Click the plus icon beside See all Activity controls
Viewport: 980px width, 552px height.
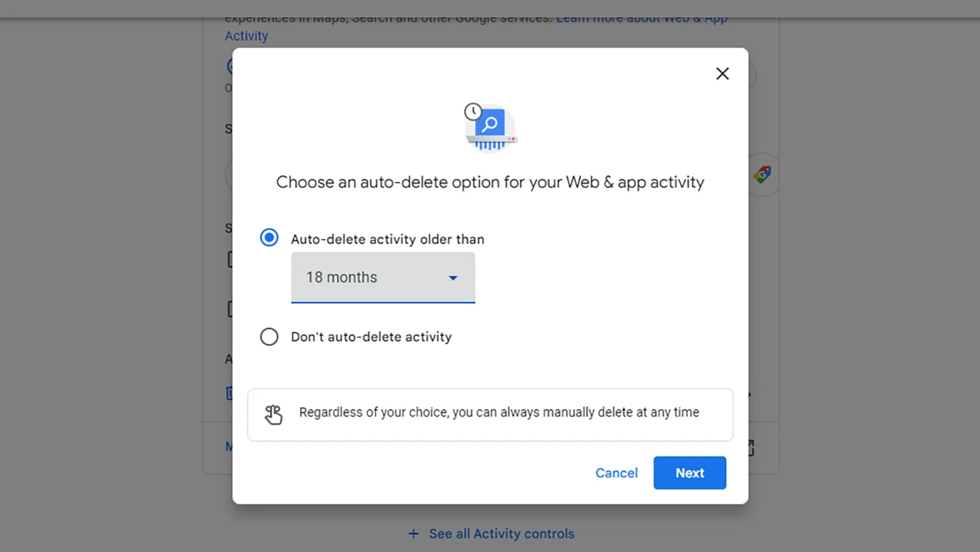click(413, 534)
